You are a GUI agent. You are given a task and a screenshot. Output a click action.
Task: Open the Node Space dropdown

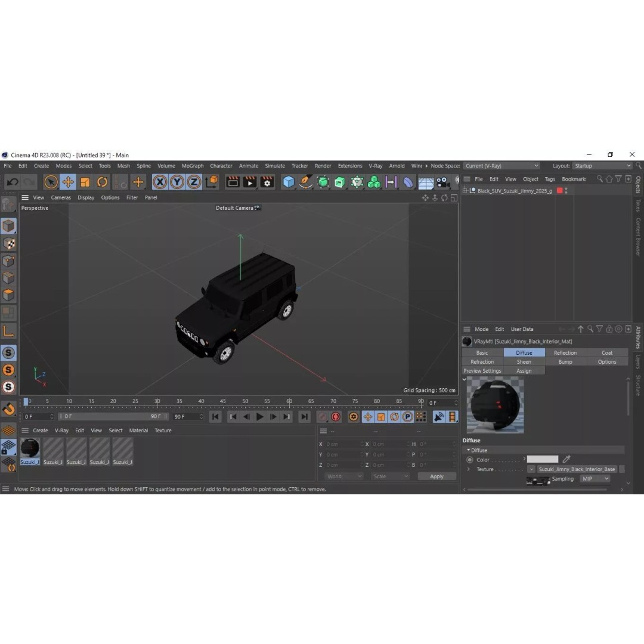click(x=501, y=166)
